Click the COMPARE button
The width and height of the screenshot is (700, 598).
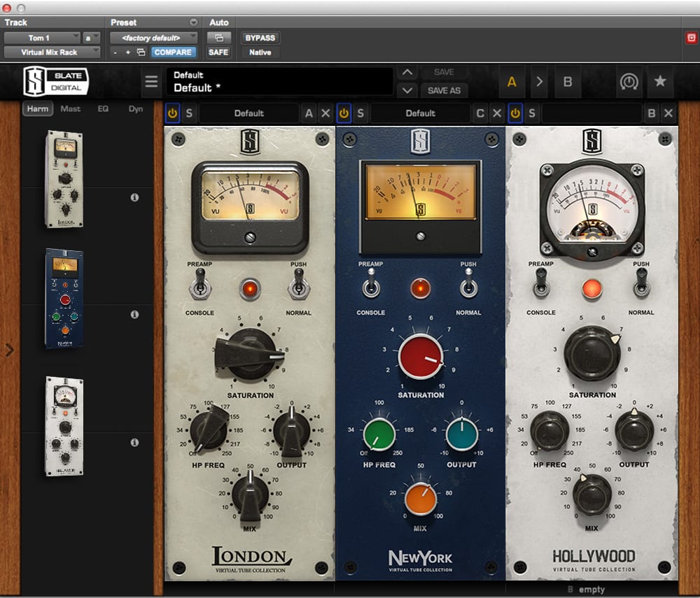[173, 52]
